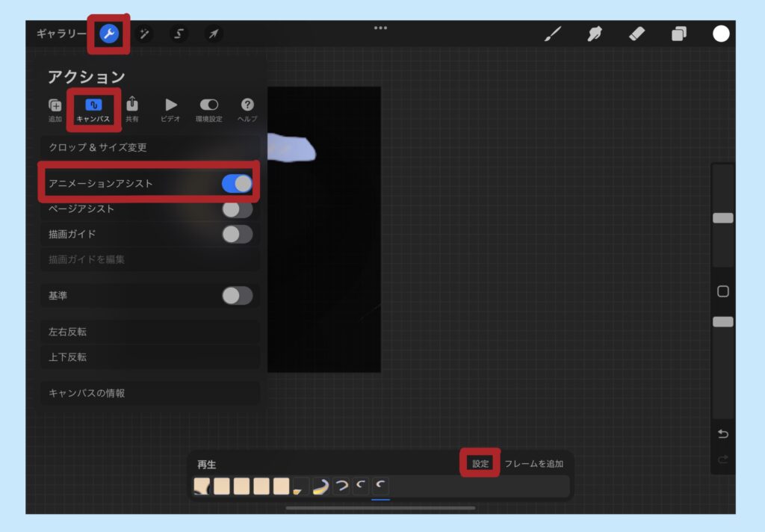Select the Selection S-shaped tool
Screen dimensions: 765x532
[179, 34]
